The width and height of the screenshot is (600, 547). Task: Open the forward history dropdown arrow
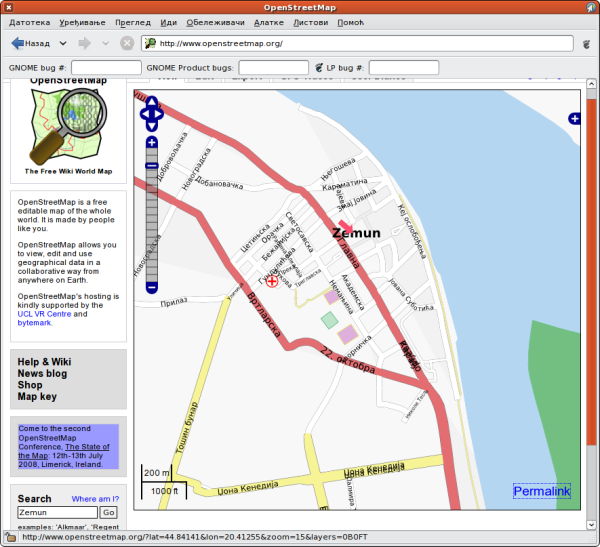click(x=105, y=43)
